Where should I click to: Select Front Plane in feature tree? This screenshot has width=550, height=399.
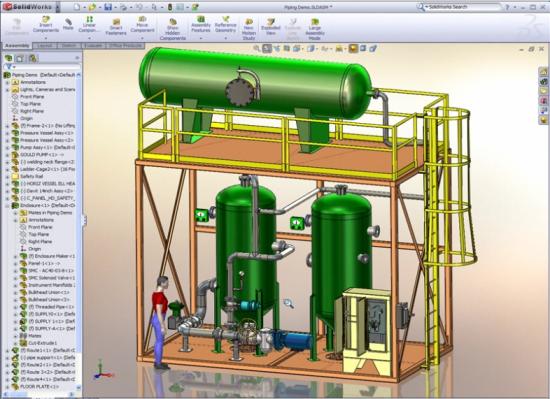click(x=32, y=97)
